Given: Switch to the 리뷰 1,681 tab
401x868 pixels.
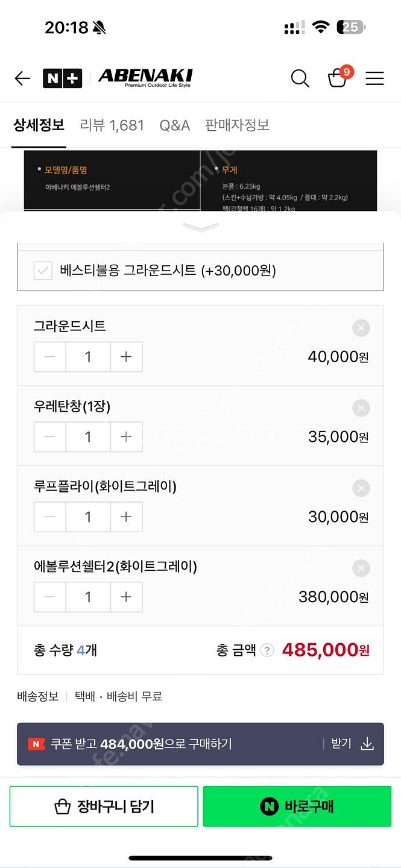Looking at the screenshot, I should [x=112, y=125].
